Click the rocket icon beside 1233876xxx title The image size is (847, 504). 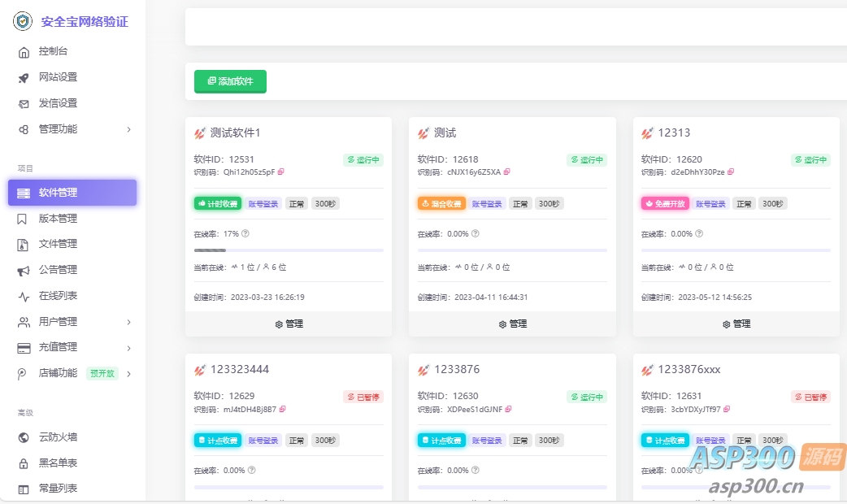pos(648,370)
